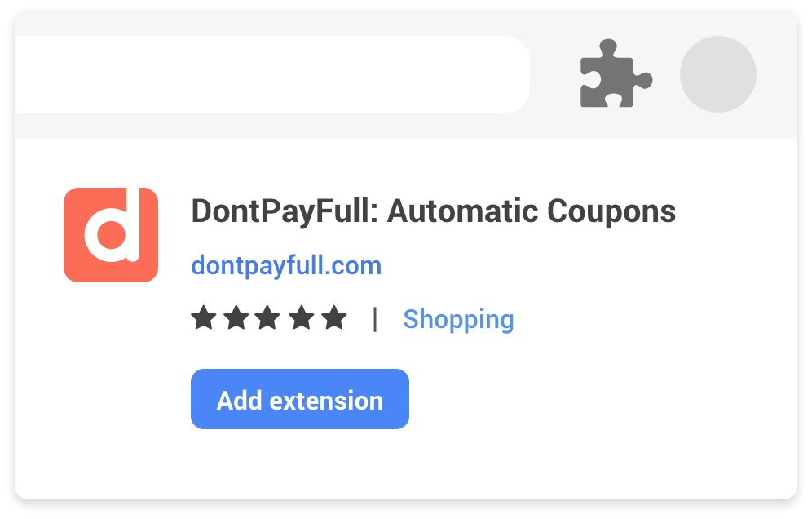Open the Shopping category link
Viewport: 812px width, 519px height.
tap(458, 319)
